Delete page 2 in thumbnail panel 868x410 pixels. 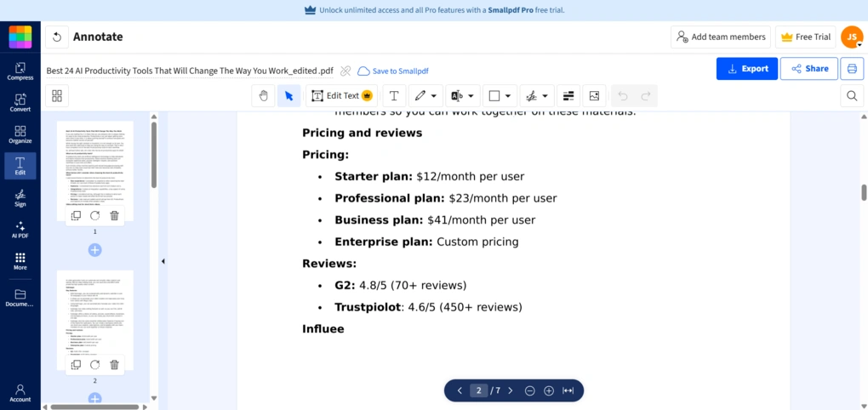(x=114, y=364)
